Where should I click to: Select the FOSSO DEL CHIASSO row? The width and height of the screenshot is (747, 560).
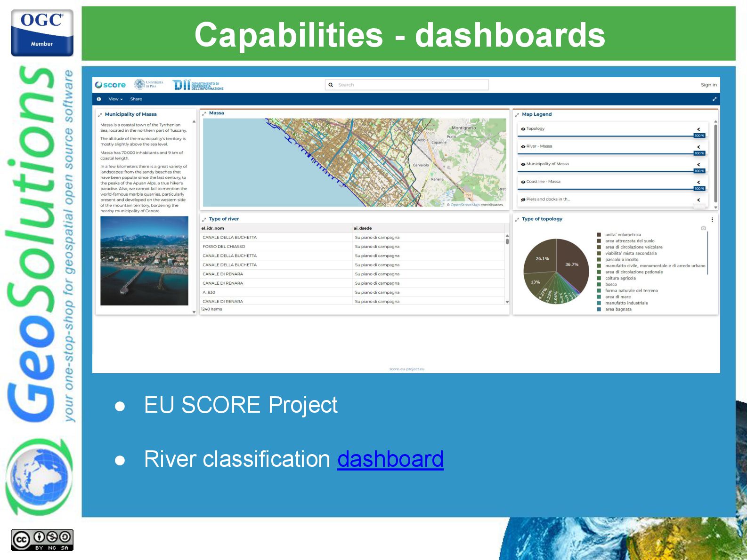pos(352,247)
